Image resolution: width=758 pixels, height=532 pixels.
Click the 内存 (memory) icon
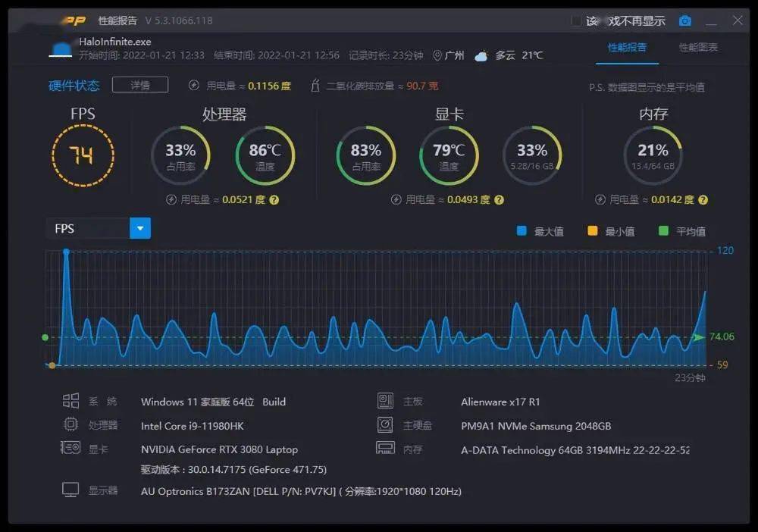(387, 449)
